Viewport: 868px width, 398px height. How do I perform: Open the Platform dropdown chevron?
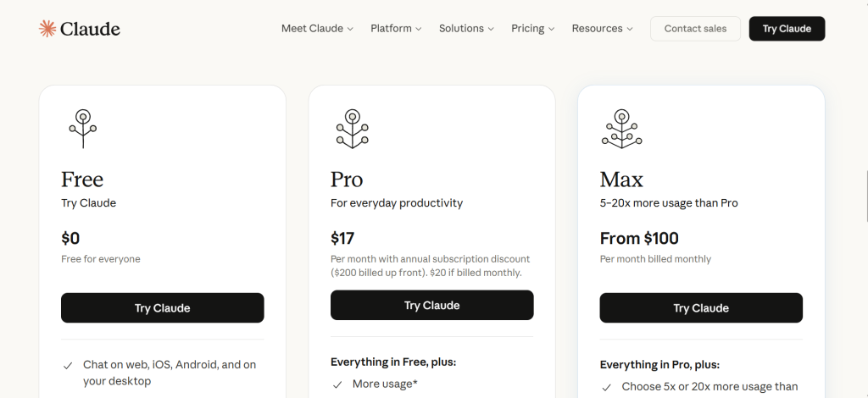click(x=419, y=29)
